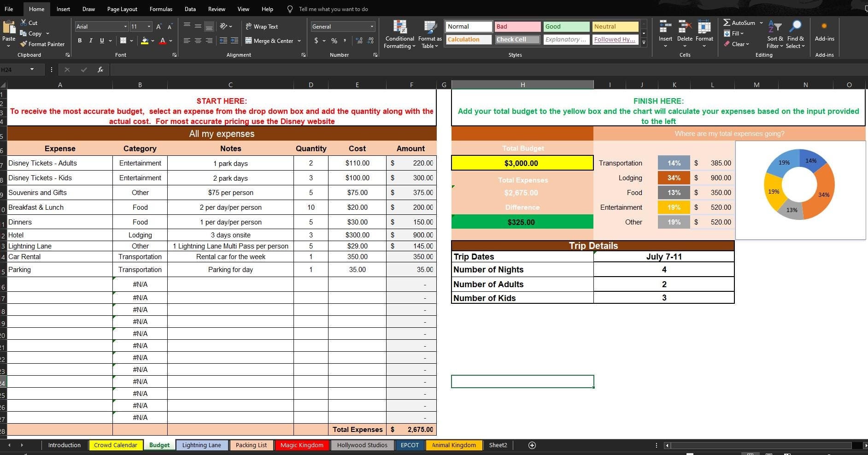
Task: Expand the Fill Color dropdown arrow
Action: [x=152, y=41]
